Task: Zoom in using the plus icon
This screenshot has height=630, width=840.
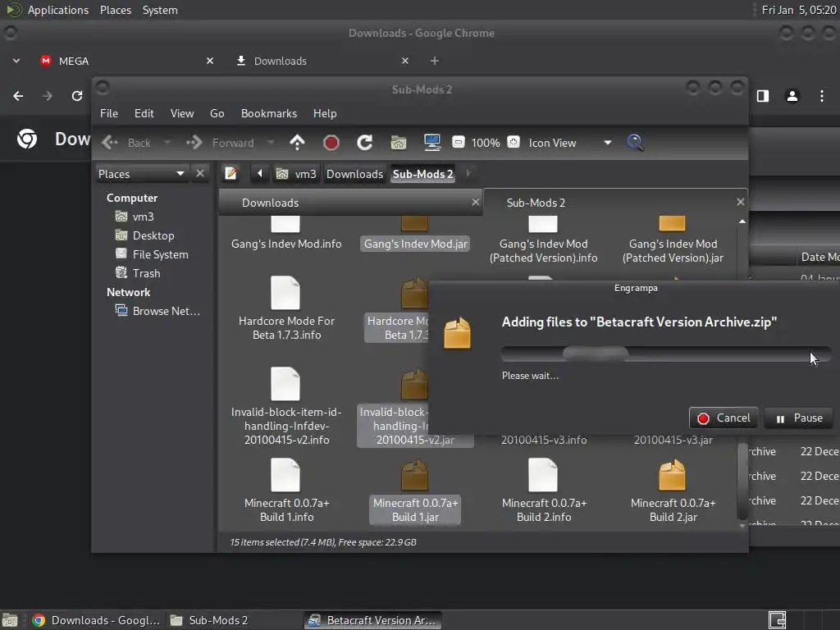Action: [x=514, y=142]
